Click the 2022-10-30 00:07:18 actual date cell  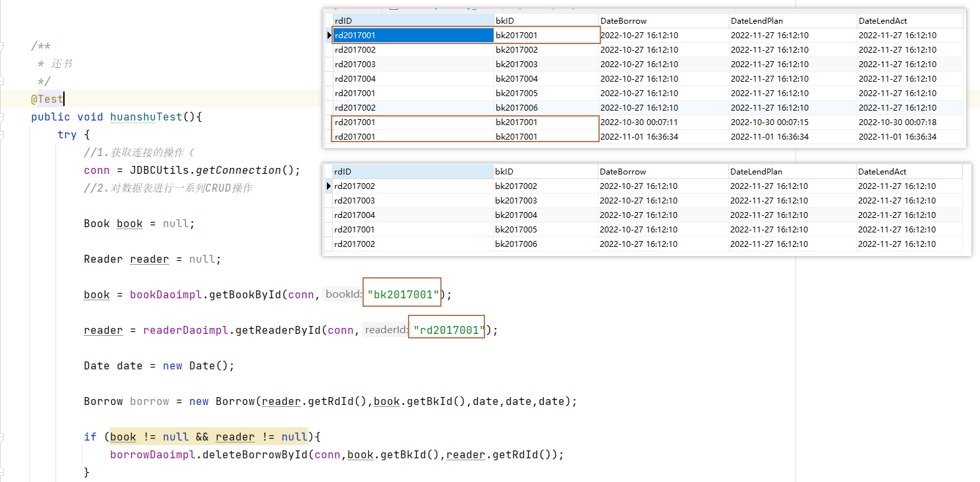pyautogui.click(x=909, y=122)
